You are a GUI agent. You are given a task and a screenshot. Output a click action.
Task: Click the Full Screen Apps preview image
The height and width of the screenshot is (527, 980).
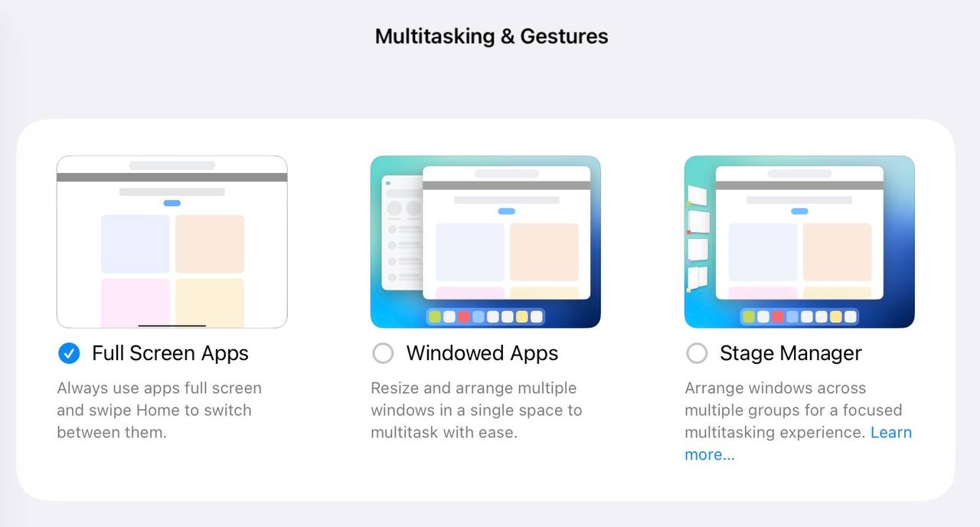[171, 242]
